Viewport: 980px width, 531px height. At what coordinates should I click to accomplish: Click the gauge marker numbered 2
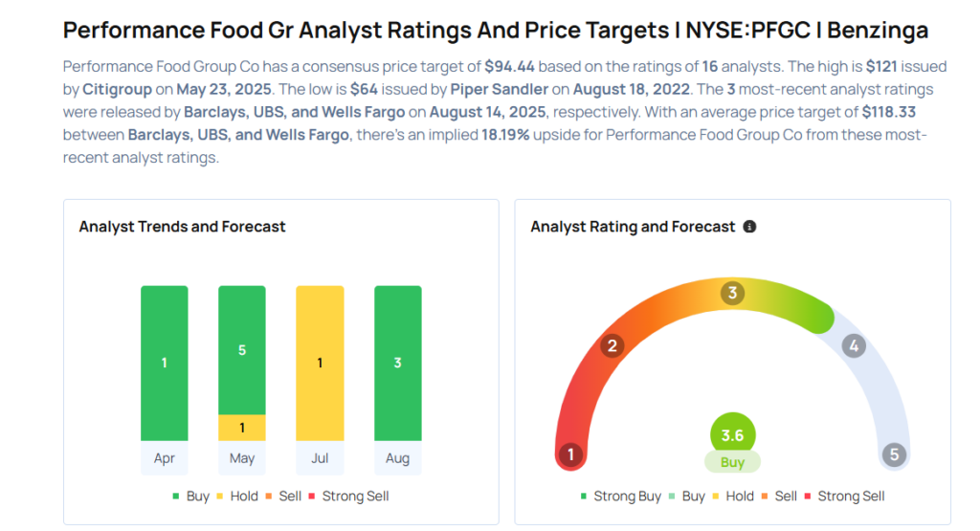612,345
